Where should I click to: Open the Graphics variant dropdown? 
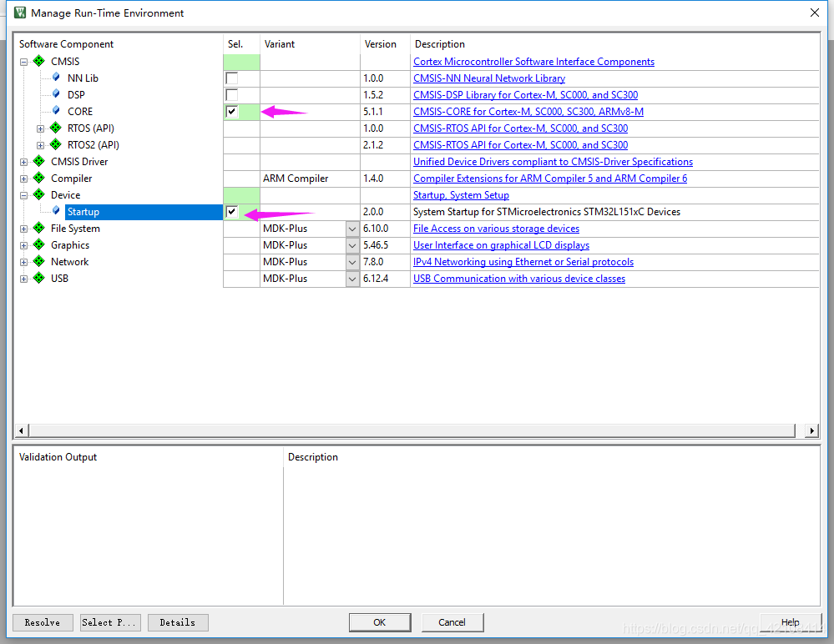[352, 245]
